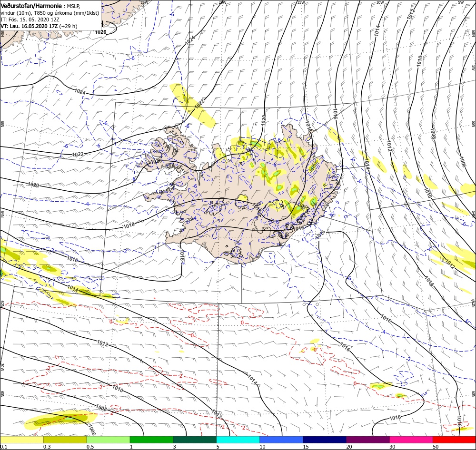The height and width of the screenshot is (450, 476).
Task: Click the '20W' longitude label
Action: click(222, 2)
